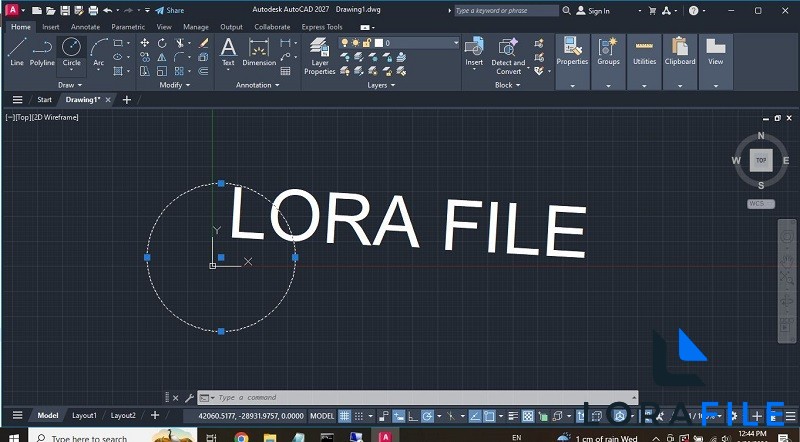The height and width of the screenshot is (442, 800).
Task: Toggle Transparency display in status bar
Action: [x=528, y=416]
